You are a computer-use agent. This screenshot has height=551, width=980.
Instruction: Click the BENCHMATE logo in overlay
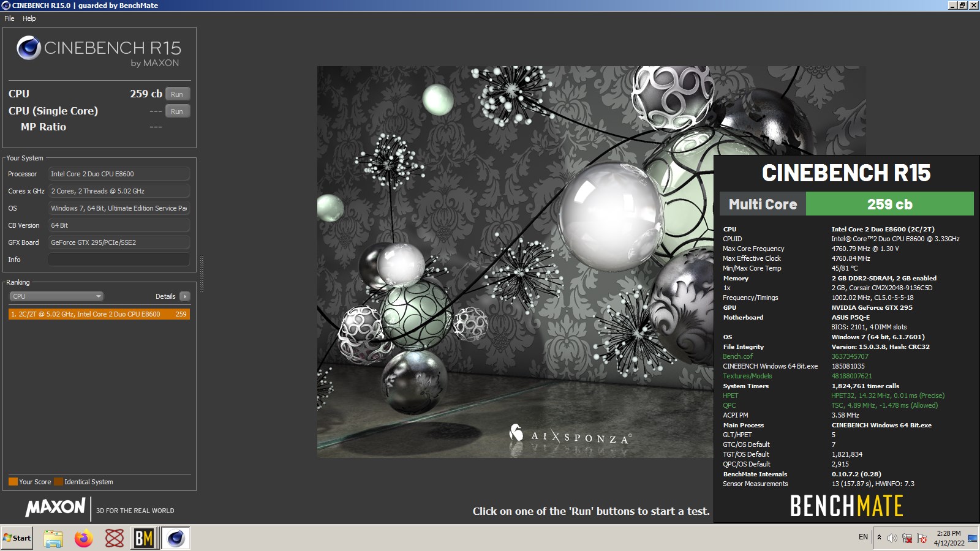(x=846, y=506)
